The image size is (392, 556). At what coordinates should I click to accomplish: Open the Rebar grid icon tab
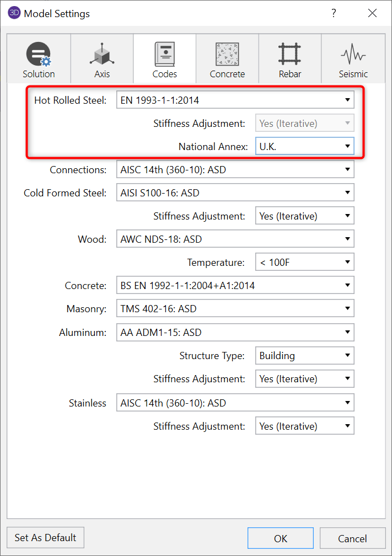(x=289, y=55)
